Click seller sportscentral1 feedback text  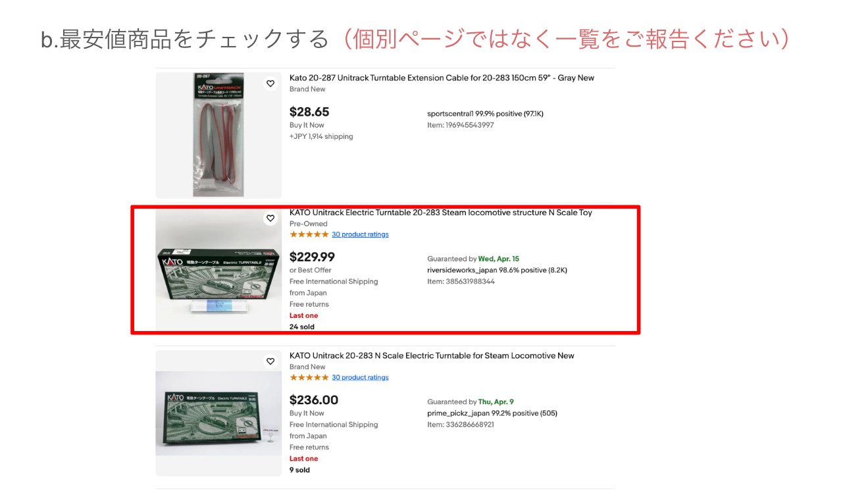coord(485,114)
